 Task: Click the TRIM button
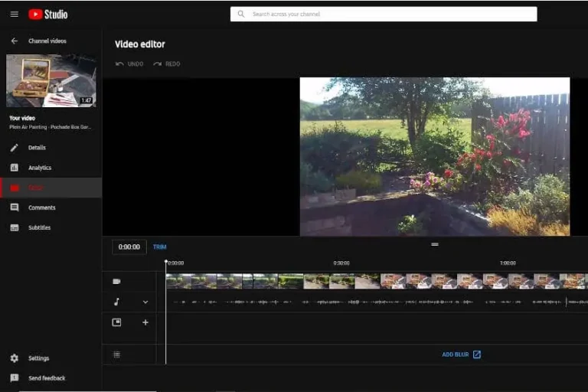click(159, 247)
